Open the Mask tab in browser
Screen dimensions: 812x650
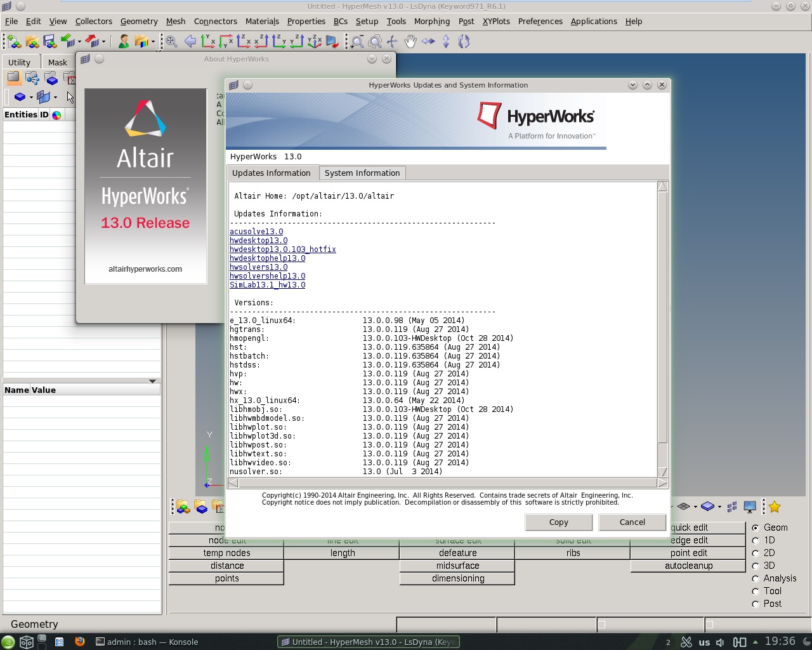pos(58,62)
